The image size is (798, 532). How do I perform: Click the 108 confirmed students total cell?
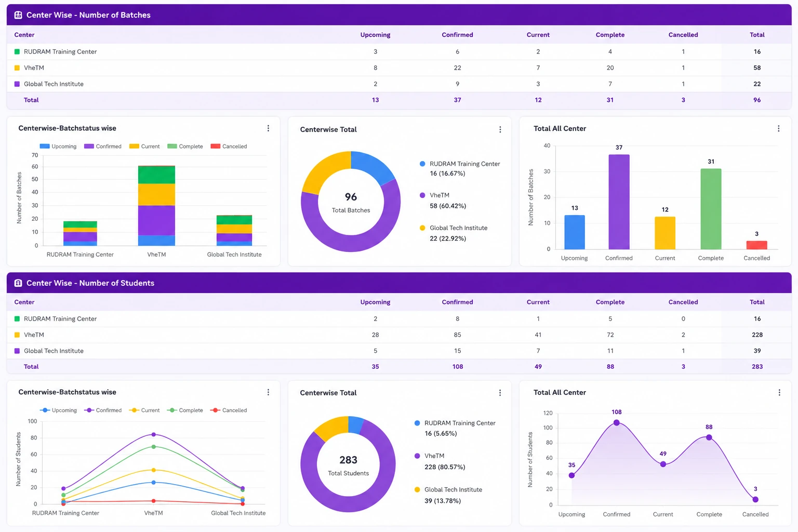pyautogui.click(x=457, y=366)
